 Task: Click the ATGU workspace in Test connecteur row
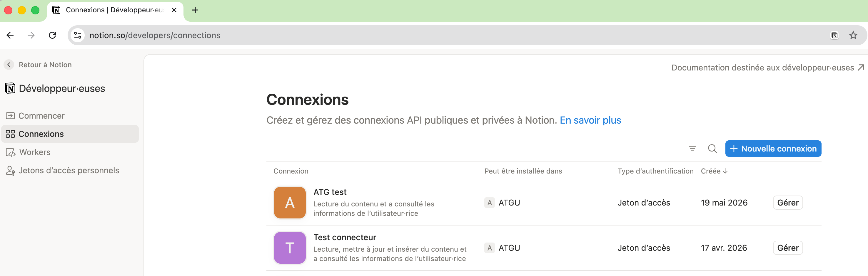coord(502,248)
